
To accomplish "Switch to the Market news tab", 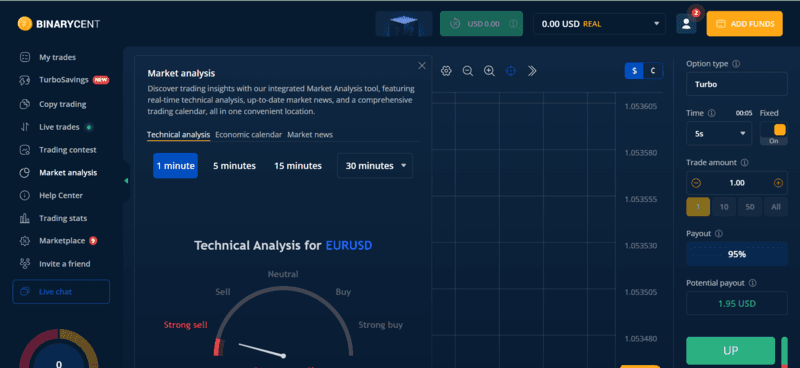I will click(310, 135).
